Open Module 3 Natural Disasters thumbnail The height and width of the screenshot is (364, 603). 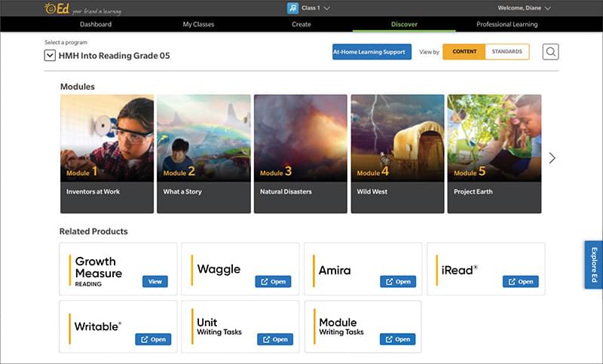tap(301, 138)
